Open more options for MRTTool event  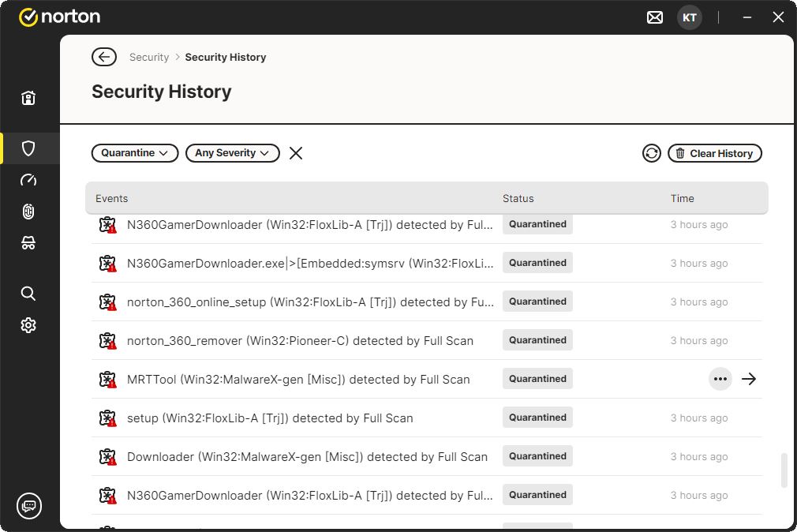[720, 379]
